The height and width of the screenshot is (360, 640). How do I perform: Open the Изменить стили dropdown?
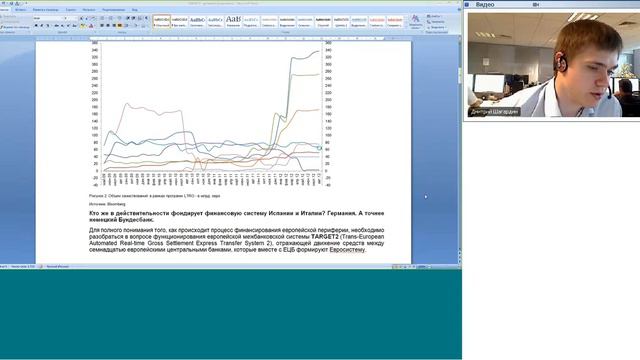(416, 22)
